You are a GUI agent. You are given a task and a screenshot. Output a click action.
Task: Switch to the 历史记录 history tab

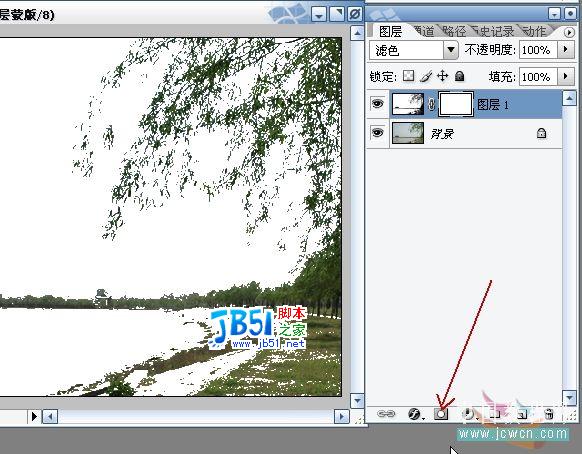tap(494, 32)
